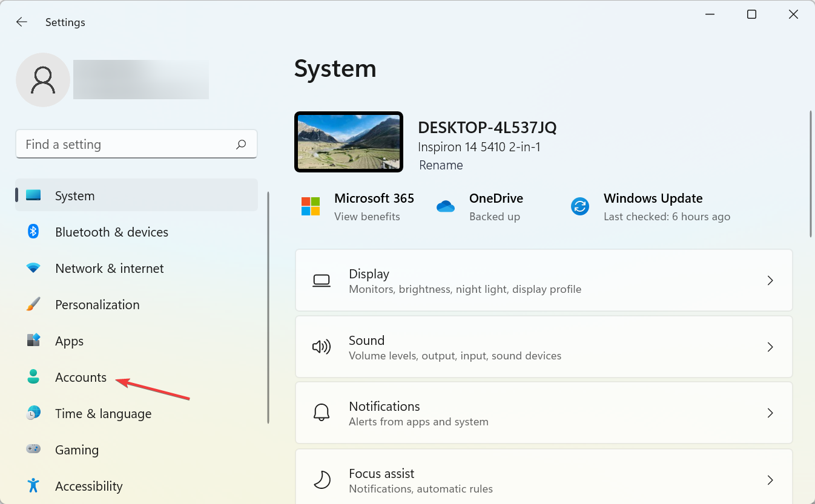This screenshot has height=504, width=815.
Task: Select the Accessibility icon
Action: tap(33, 486)
